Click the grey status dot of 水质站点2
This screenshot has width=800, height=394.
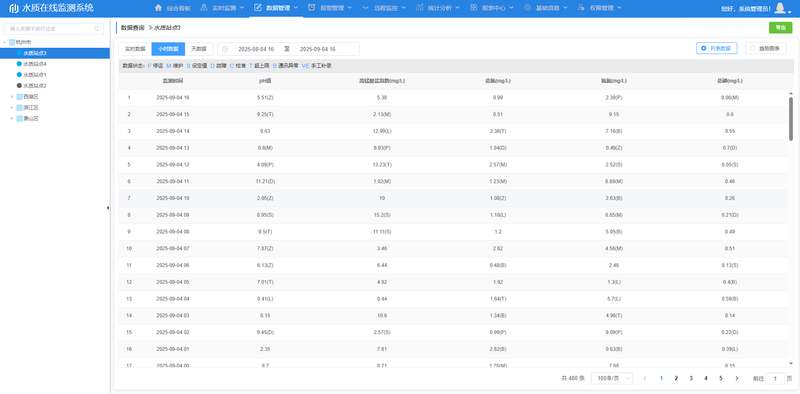19,86
